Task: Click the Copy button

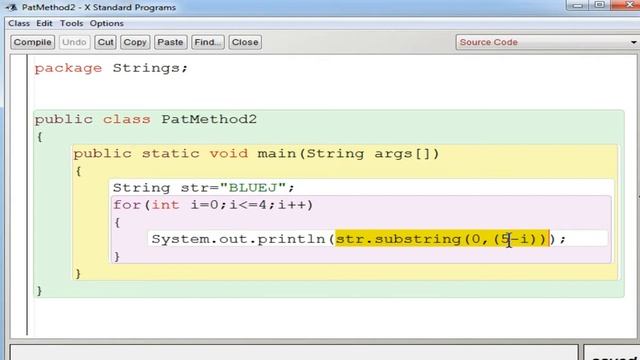Action: 135,42
